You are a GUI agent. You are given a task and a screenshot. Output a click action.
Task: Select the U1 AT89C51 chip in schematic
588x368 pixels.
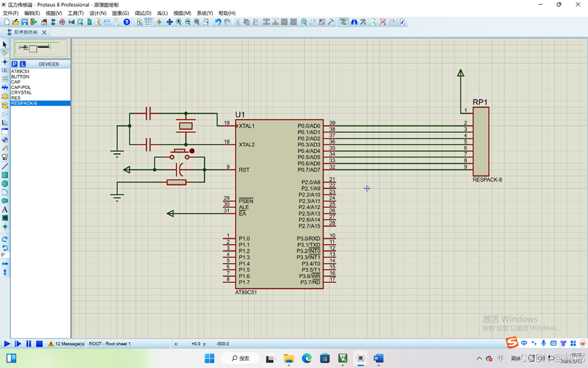(279, 204)
